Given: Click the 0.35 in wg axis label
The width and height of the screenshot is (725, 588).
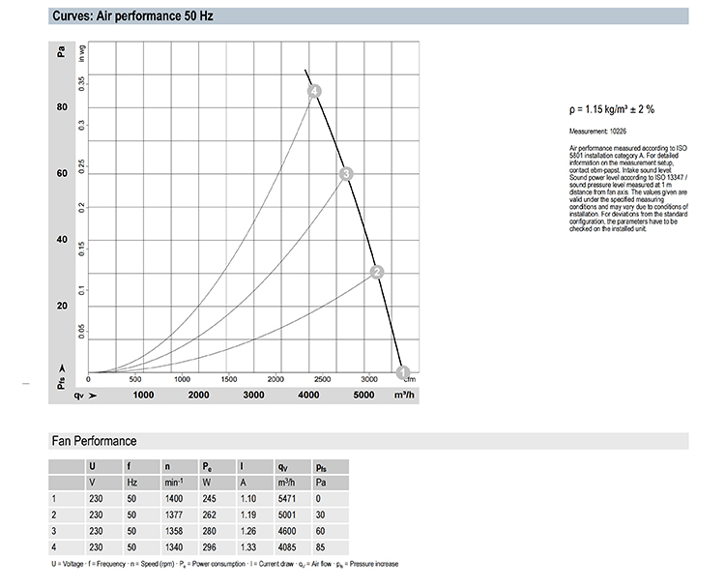Looking at the screenshot, I should tap(82, 84).
